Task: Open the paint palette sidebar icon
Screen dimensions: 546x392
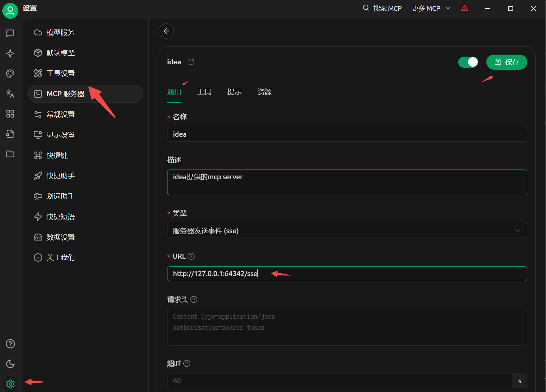Action: coord(10,74)
